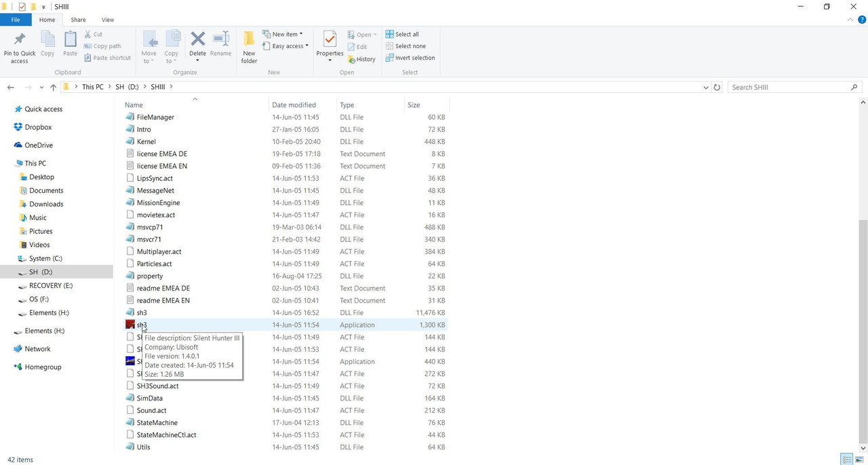Collapse the ribbon with the chevron
Image resolution: width=868 pixels, height=465 pixels.
click(850, 20)
